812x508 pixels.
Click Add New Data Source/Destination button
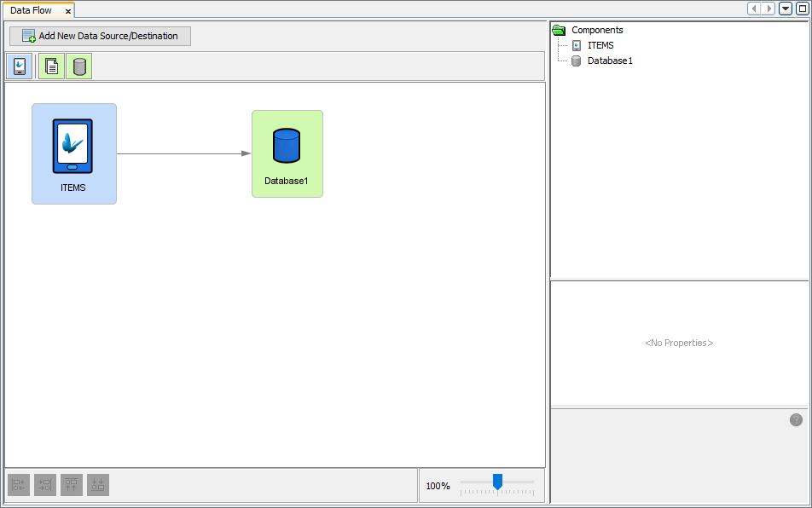pyautogui.click(x=100, y=36)
